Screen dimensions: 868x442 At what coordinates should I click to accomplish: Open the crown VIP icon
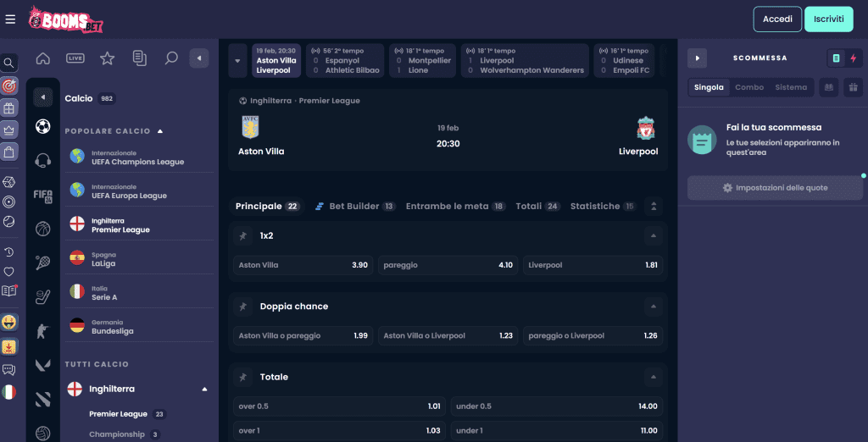[8, 130]
